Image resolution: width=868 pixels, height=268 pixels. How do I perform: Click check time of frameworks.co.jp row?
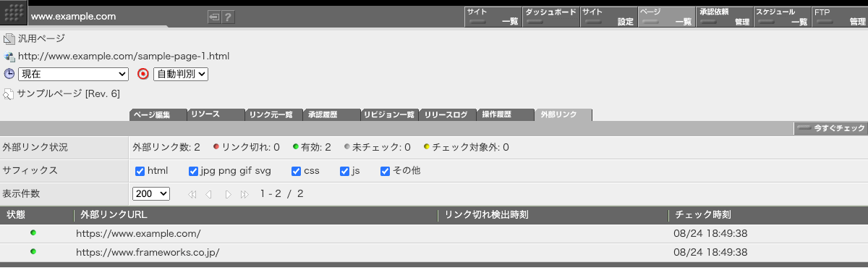click(710, 252)
